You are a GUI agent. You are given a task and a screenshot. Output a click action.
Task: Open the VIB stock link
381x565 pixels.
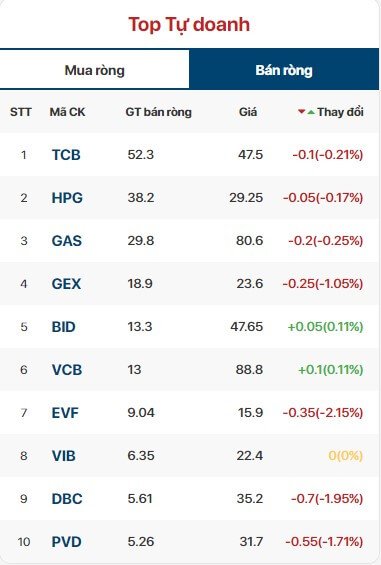coord(63,456)
